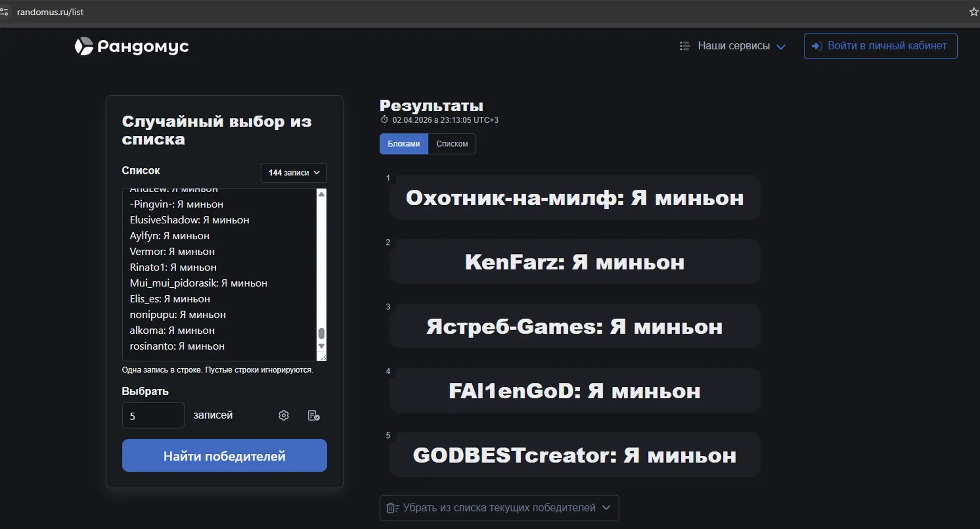Click the list icon beside Наши сервисы
The width and height of the screenshot is (980, 529).
(685, 46)
